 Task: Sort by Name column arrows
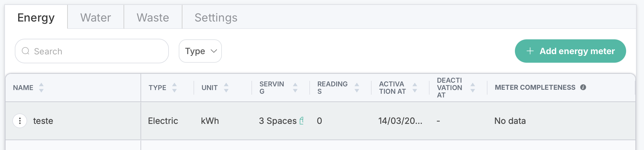41,88
